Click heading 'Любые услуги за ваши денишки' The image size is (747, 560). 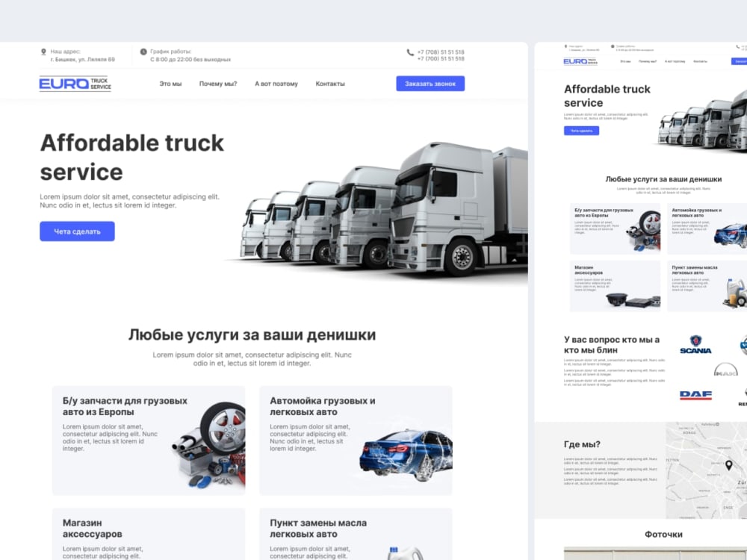coord(252,335)
